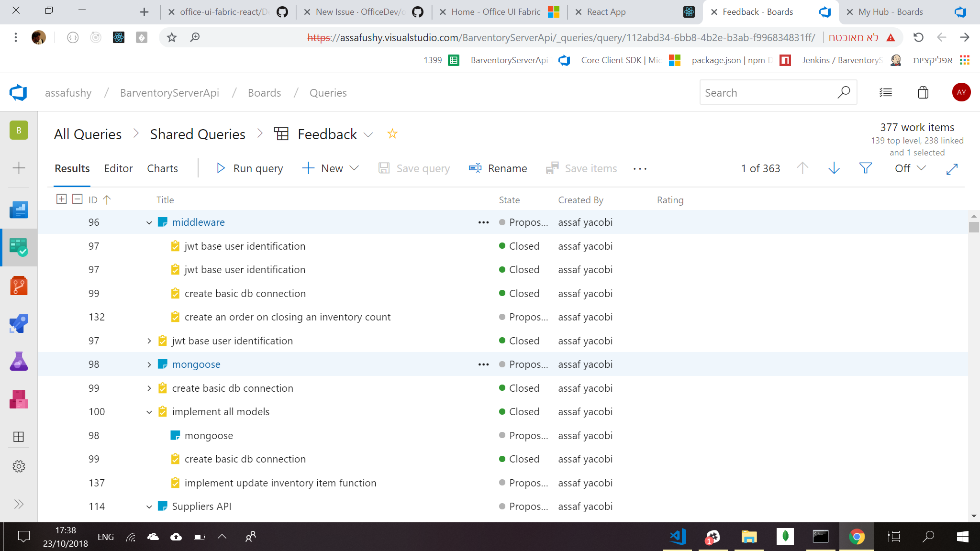Open the New work item dropdown

click(x=355, y=168)
